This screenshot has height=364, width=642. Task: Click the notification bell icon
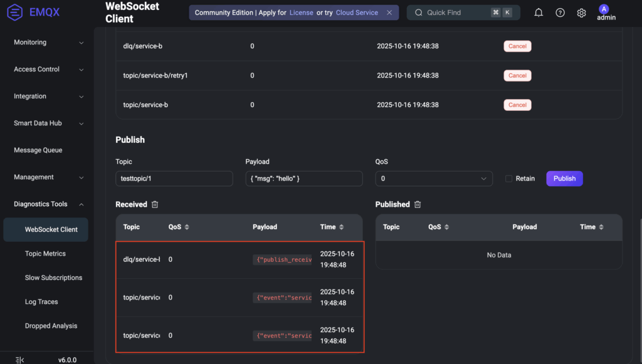tap(539, 13)
